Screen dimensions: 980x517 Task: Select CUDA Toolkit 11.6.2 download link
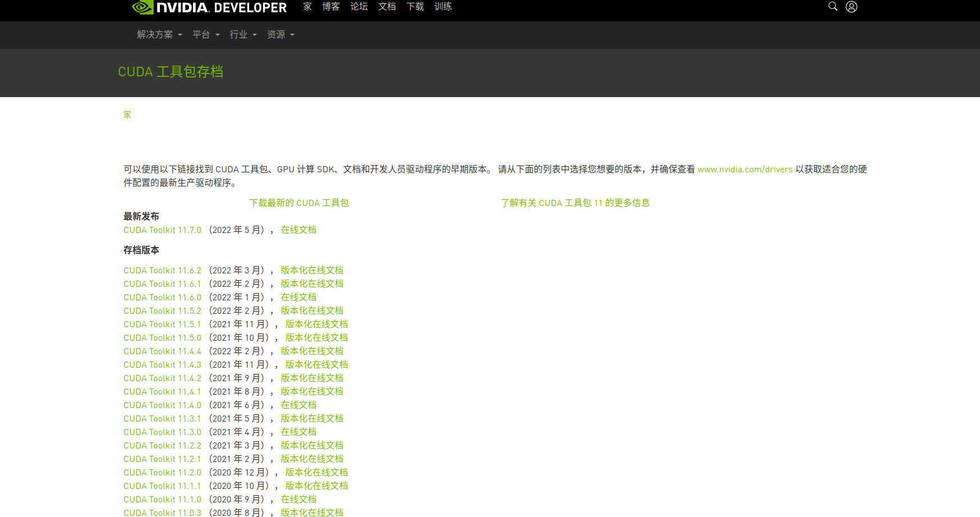pyautogui.click(x=162, y=270)
